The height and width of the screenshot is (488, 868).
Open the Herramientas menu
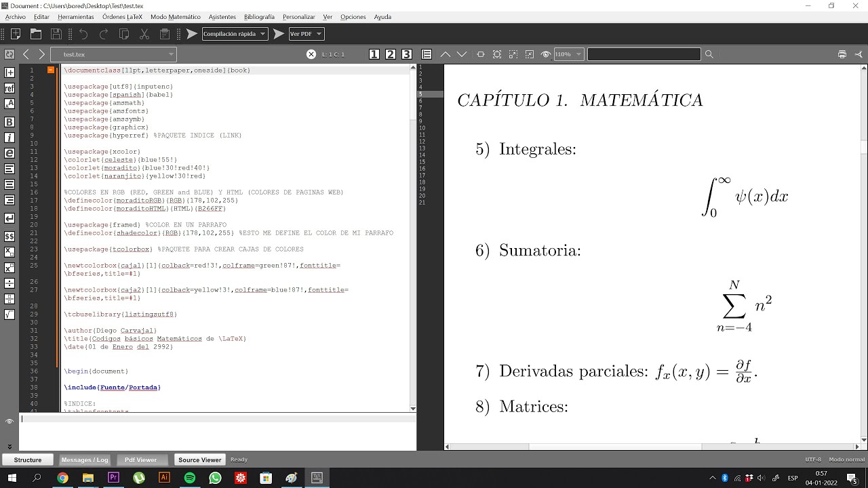click(76, 17)
